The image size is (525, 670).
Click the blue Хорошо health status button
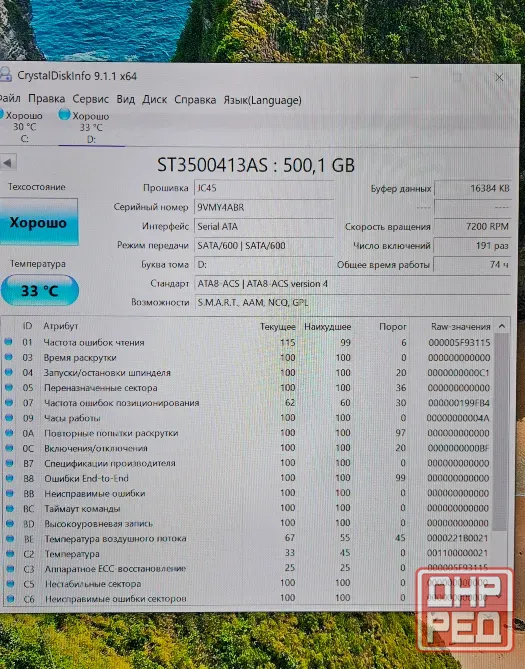38,222
